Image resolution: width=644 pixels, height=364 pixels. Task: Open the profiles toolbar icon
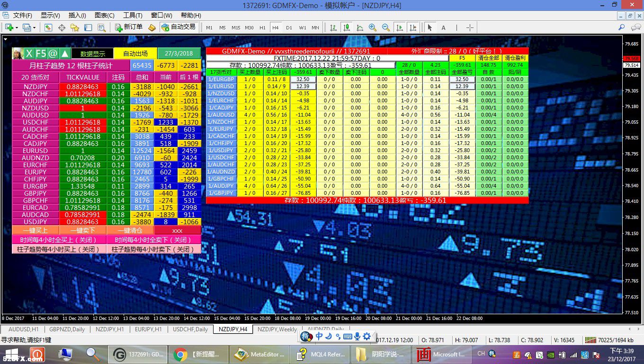click(27, 27)
